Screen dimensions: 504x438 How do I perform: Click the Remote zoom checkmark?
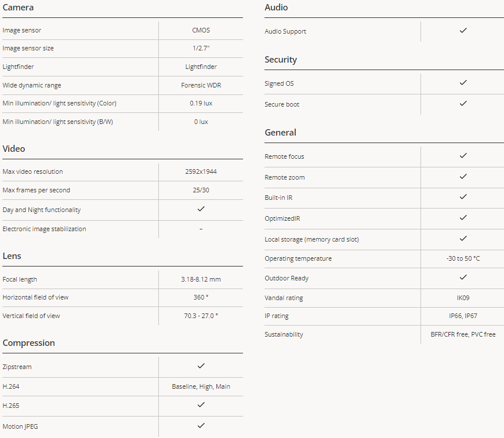pos(463,177)
